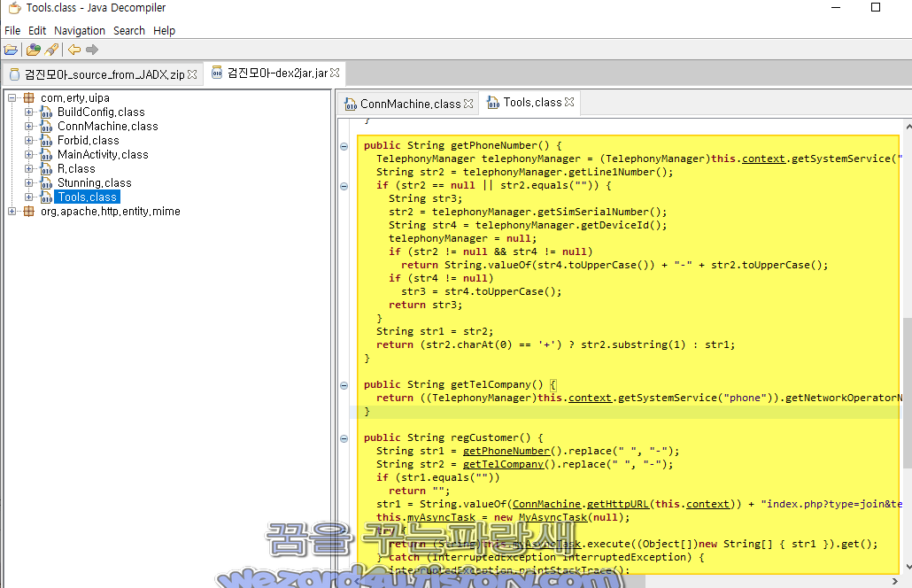This screenshot has width=912, height=588.
Task: Click the org.apache.http.entity.mime package icon
Action: [28, 211]
